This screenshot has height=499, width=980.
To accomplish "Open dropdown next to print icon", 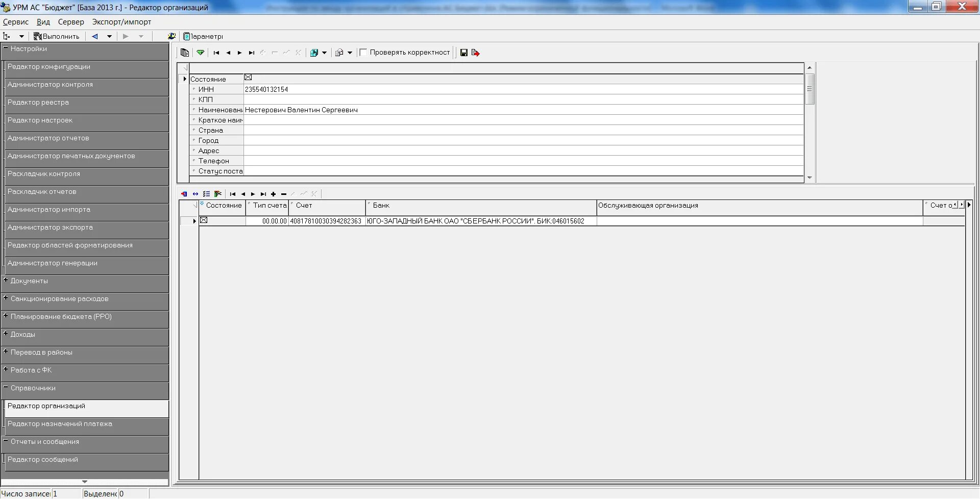I will tap(350, 53).
